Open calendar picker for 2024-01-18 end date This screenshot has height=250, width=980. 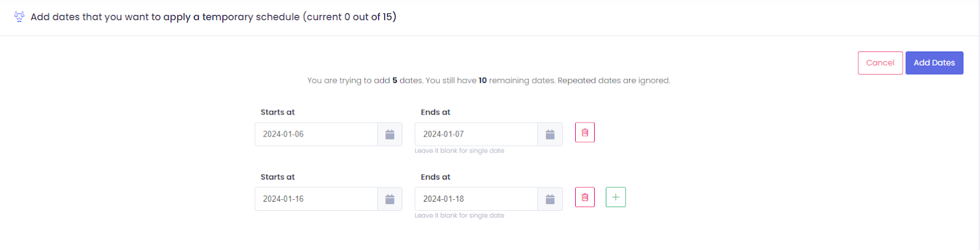tap(550, 199)
